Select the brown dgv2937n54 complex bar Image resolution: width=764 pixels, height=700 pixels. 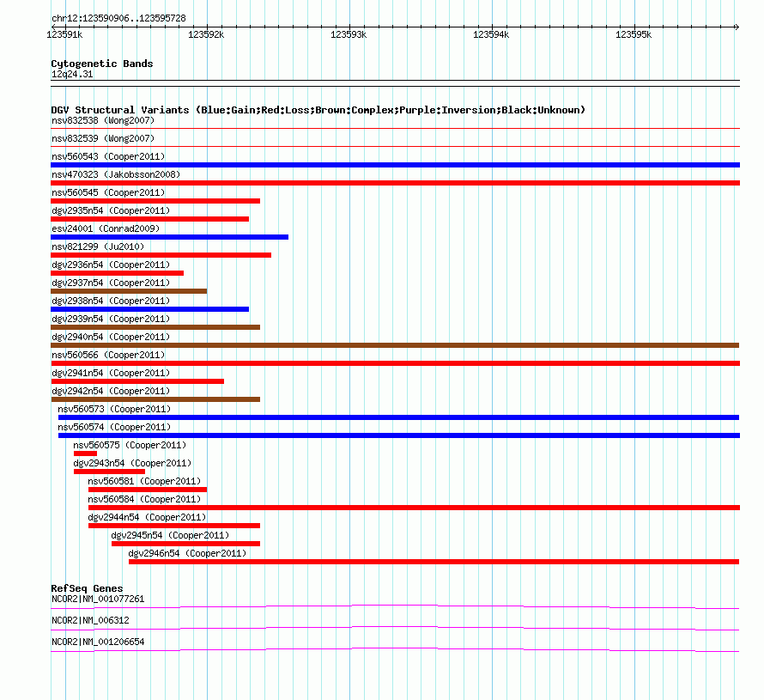(129, 291)
